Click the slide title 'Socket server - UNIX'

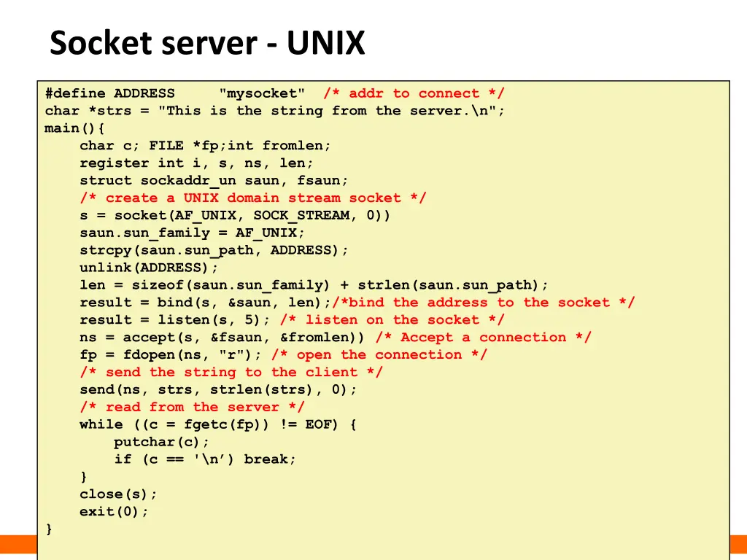pyautogui.click(x=206, y=42)
